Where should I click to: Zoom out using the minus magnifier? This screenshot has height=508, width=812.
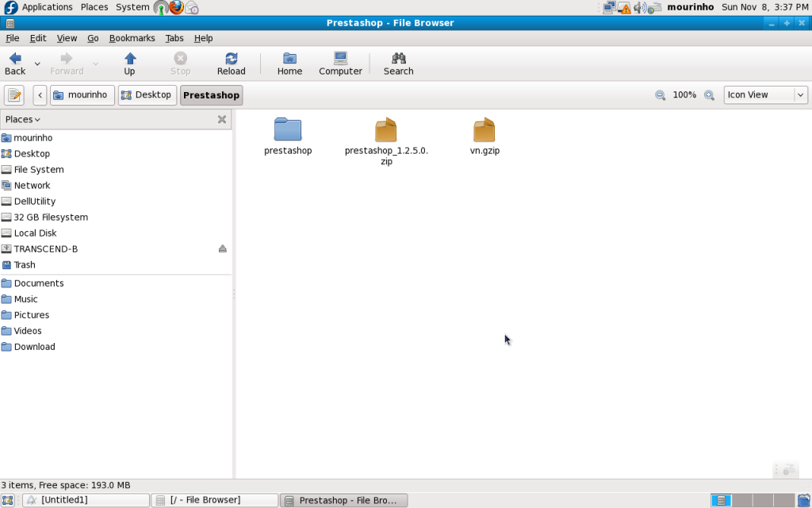660,95
